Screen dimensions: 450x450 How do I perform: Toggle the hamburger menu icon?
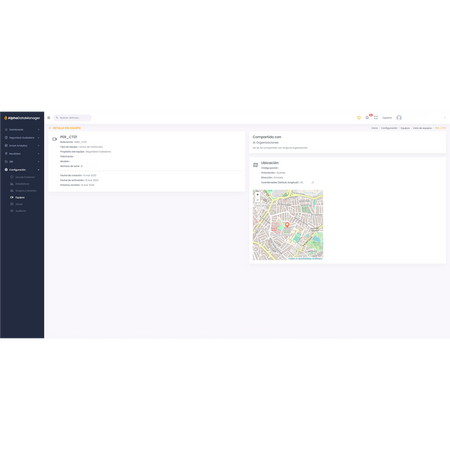click(49, 118)
